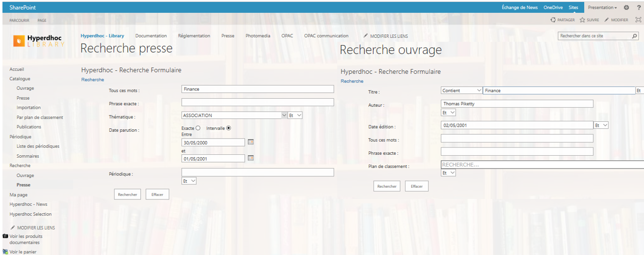Open the Presentation user menu
This screenshot has width=644, height=255.
click(602, 7)
